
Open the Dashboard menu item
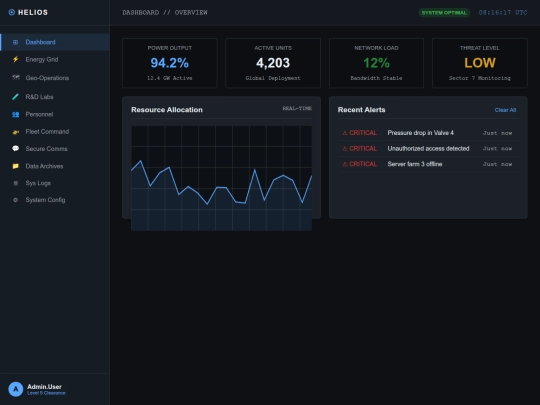55,42
